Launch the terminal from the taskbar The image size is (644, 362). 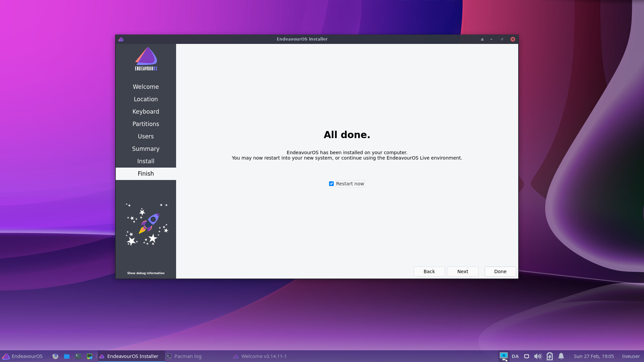78,356
